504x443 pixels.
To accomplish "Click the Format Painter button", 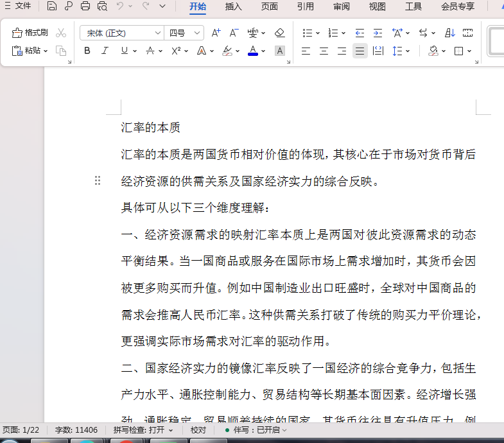I will pyautogui.click(x=30, y=33).
